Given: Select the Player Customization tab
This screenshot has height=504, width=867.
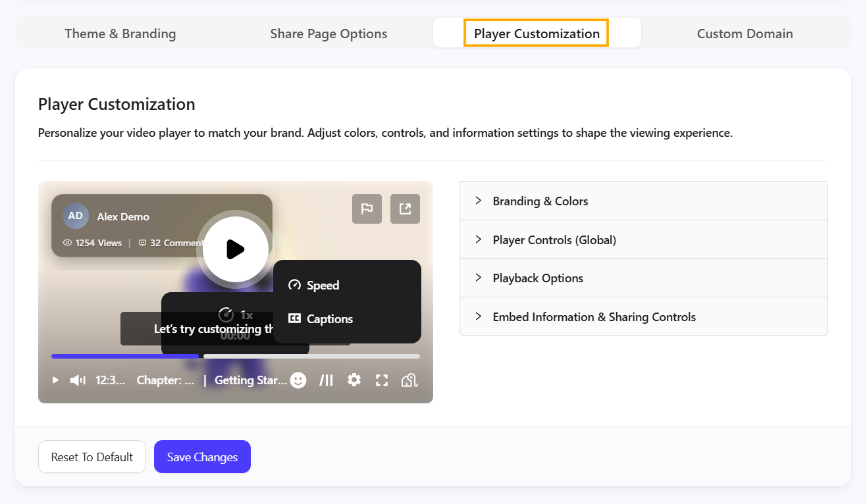Looking at the screenshot, I should click(x=537, y=33).
